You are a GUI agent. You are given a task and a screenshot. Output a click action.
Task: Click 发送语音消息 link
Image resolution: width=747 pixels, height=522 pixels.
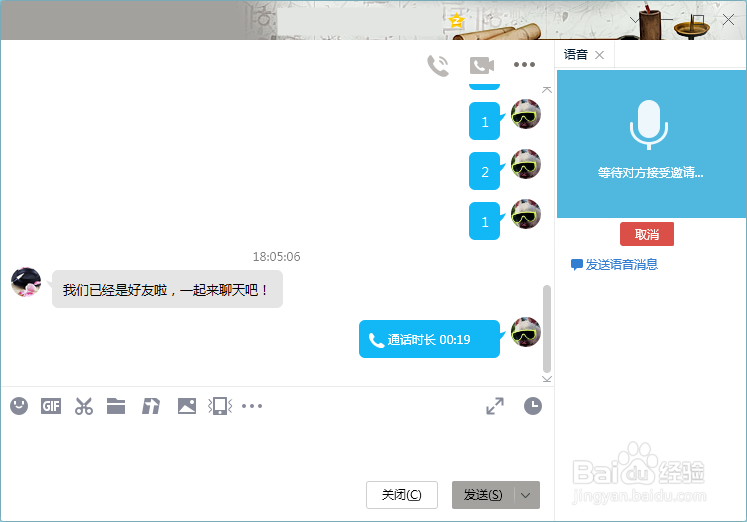(615, 265)
